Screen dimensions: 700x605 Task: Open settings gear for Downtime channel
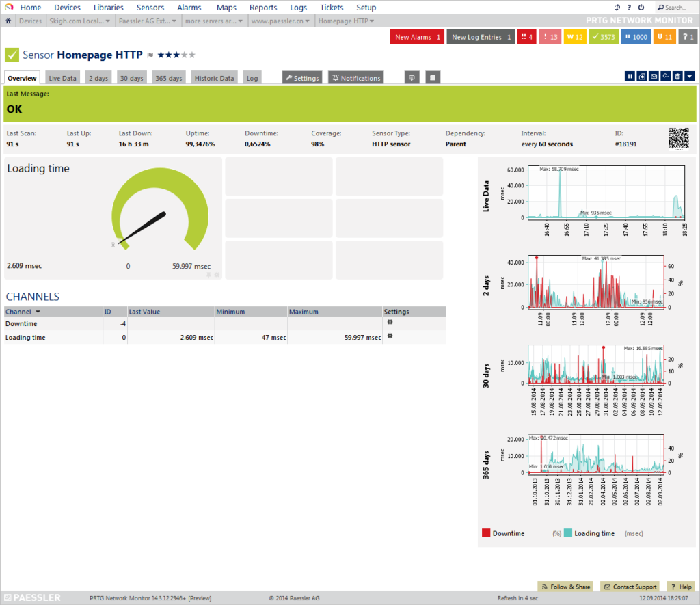pos(390,322)
